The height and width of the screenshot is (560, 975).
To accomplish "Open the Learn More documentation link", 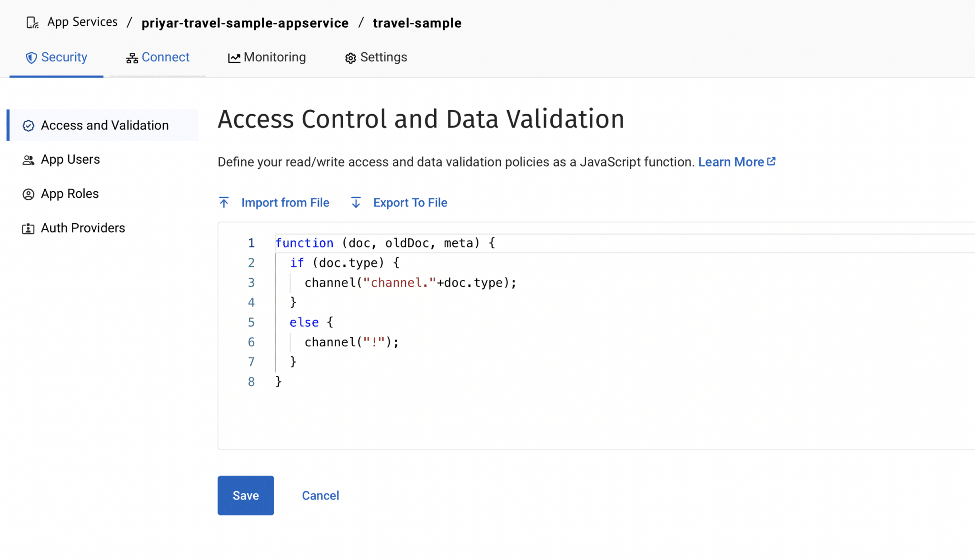I will tap(731, 162).
